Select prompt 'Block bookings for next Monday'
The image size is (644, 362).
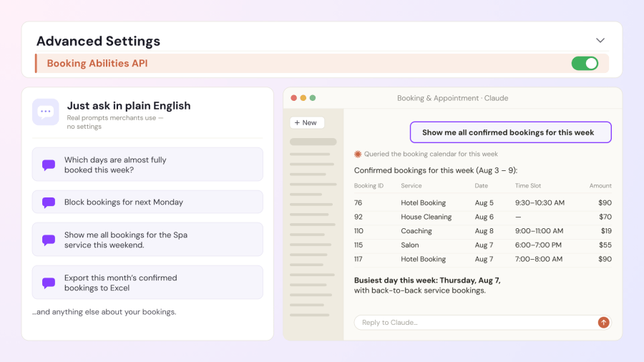point(147,202)
